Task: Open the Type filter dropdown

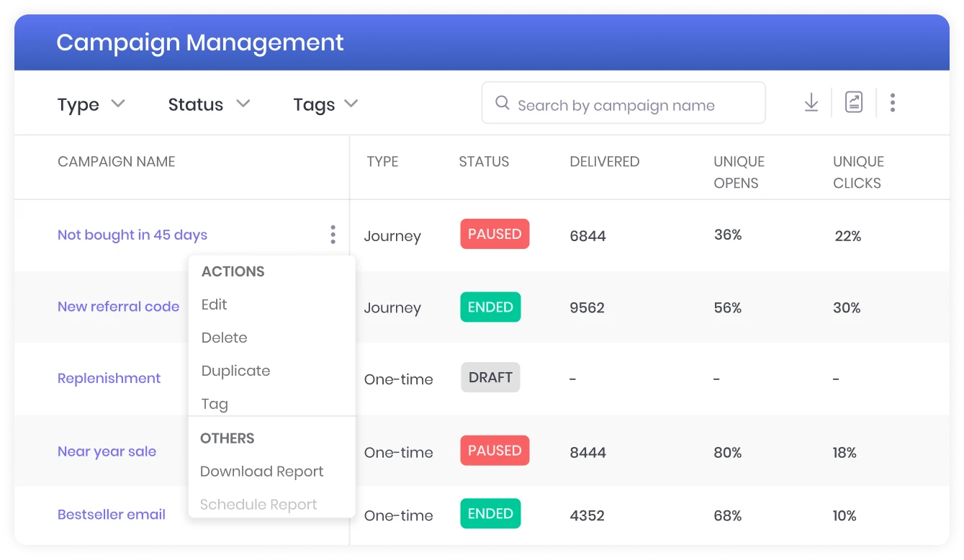Action: coord(91,104)
